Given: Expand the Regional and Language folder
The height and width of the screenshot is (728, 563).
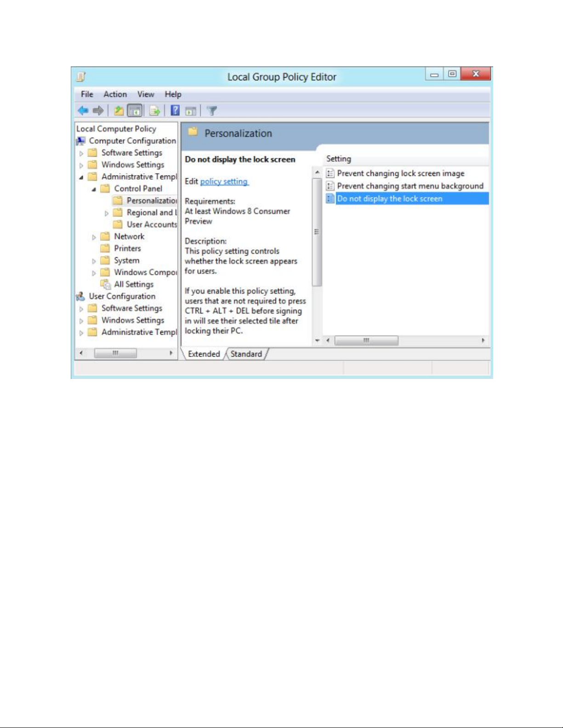Looking at the screenshot, I should coord(107,213).
